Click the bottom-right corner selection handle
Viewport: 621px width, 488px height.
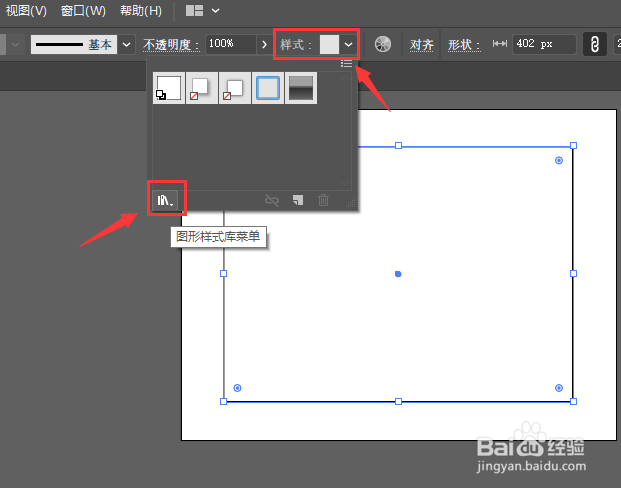573,402
